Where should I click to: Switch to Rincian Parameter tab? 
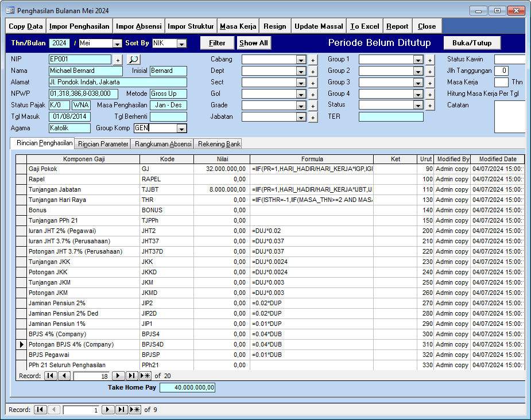point(104,144)
